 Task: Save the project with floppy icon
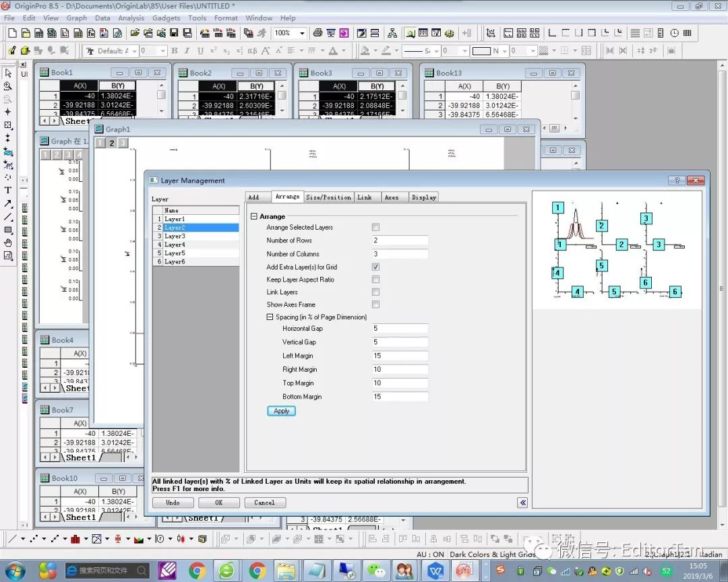tap(174, 33)
